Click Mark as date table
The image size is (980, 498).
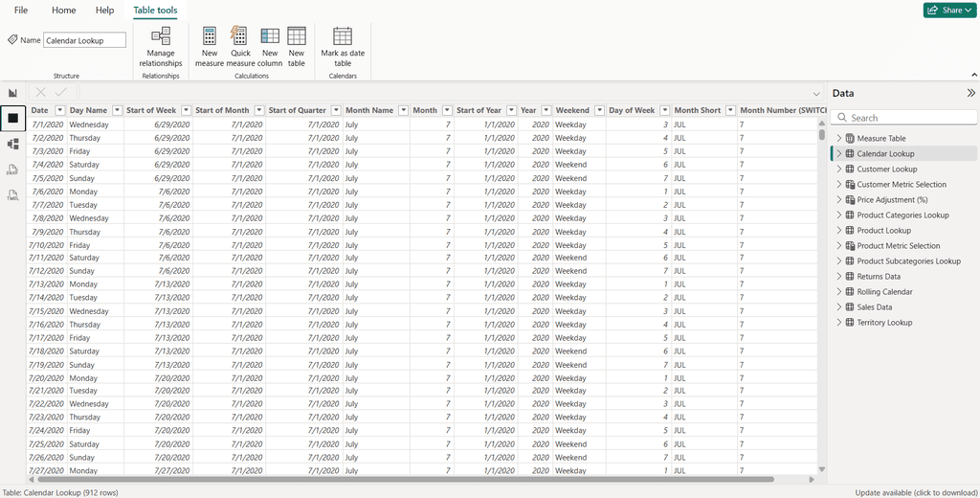pyautogui.click(x=343, y=46)
